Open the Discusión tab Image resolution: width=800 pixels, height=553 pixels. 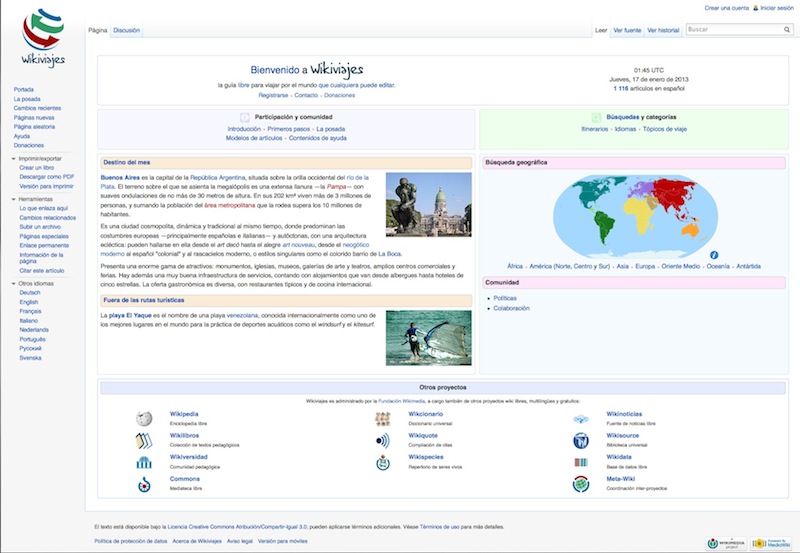point(127,31)
